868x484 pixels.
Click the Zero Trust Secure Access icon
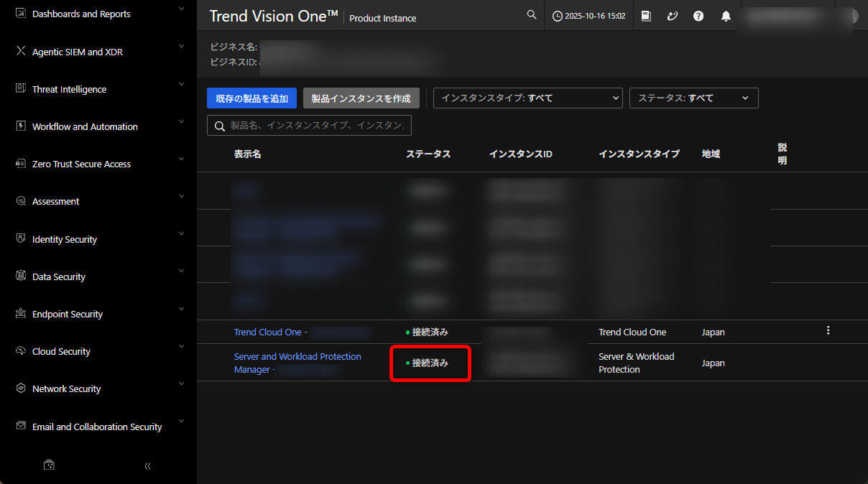point(20,164)
